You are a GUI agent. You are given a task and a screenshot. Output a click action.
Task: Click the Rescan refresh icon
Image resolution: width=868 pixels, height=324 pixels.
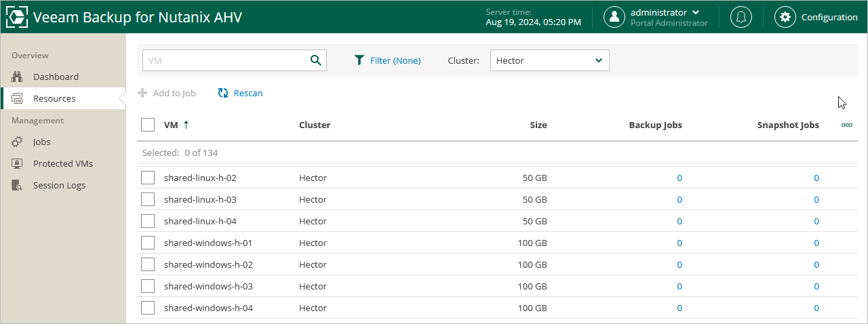223,93
